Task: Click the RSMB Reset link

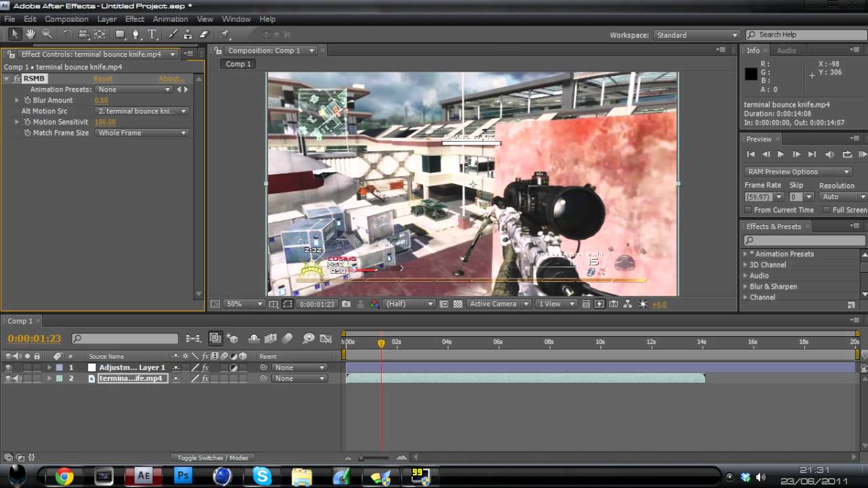Action: coord(103,79)
